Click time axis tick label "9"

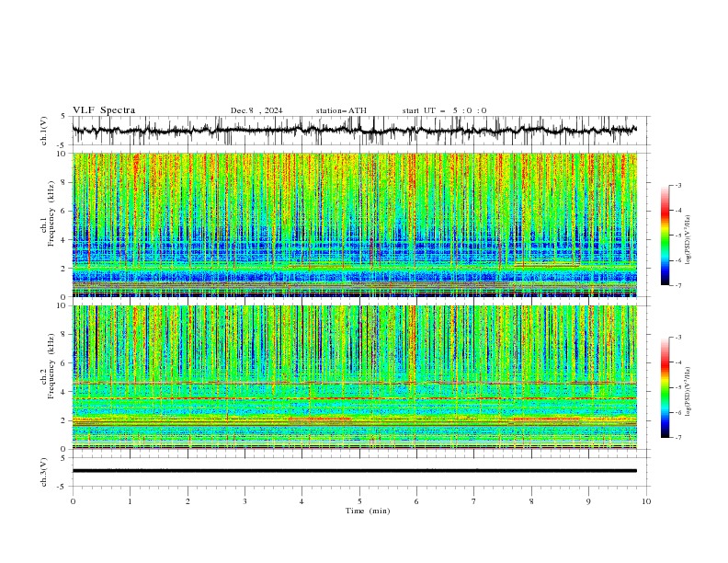(588, 501)
